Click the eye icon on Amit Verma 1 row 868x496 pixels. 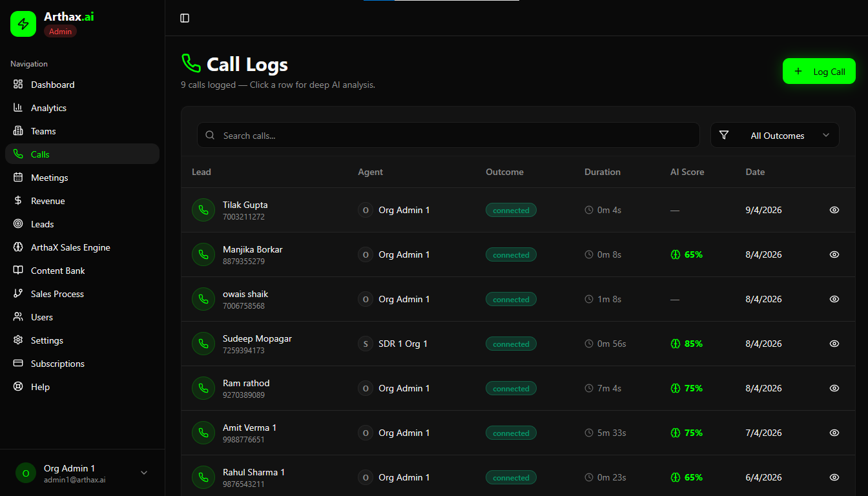(x=834, y=433)
